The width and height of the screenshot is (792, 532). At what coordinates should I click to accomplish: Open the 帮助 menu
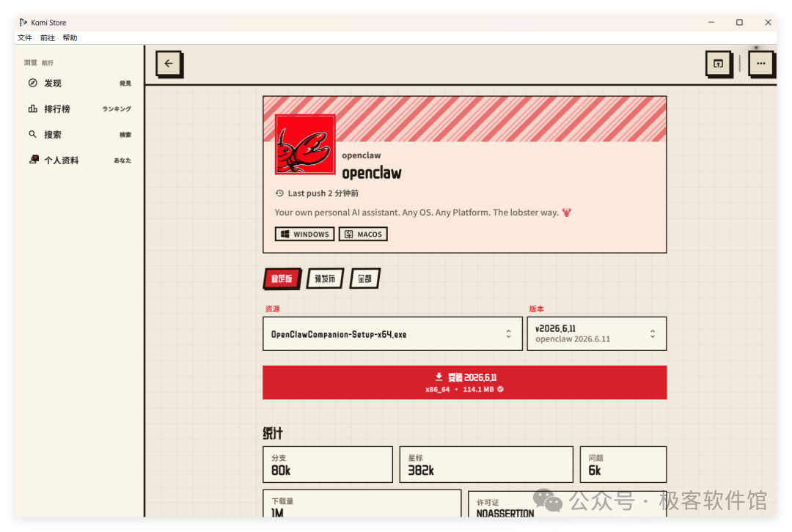click(70, 38)
